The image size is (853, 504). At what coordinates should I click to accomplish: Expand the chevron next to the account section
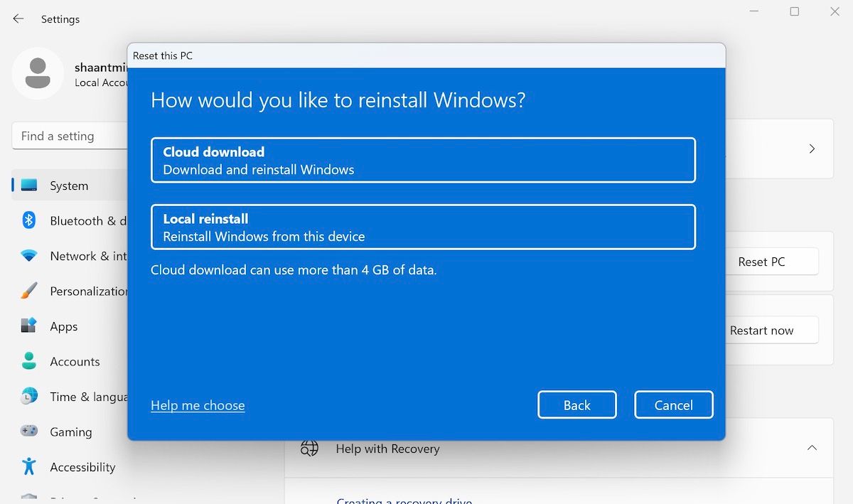point(812,149)
